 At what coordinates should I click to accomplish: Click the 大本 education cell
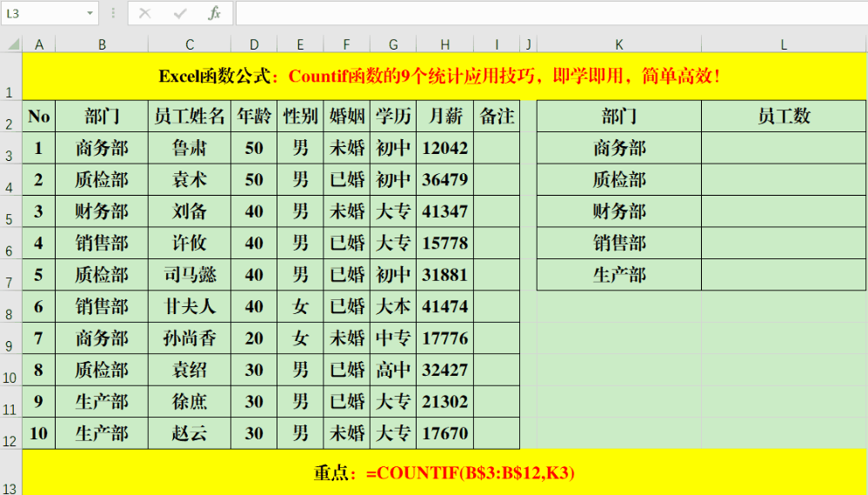393,307
